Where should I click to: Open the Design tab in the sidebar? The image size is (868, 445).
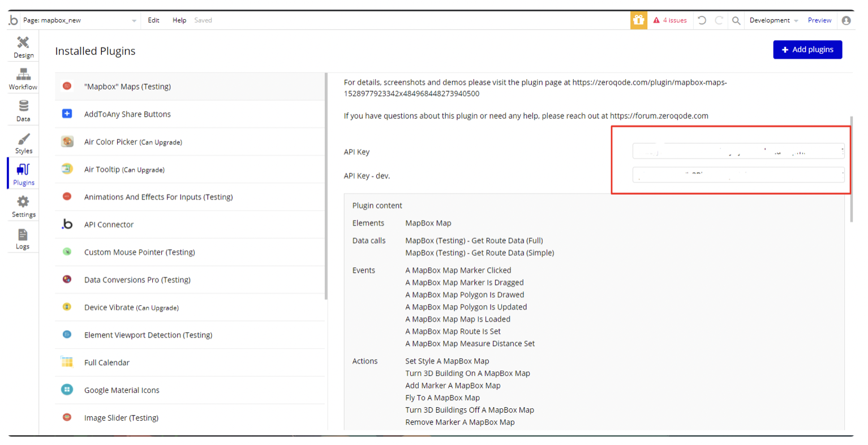23,46
